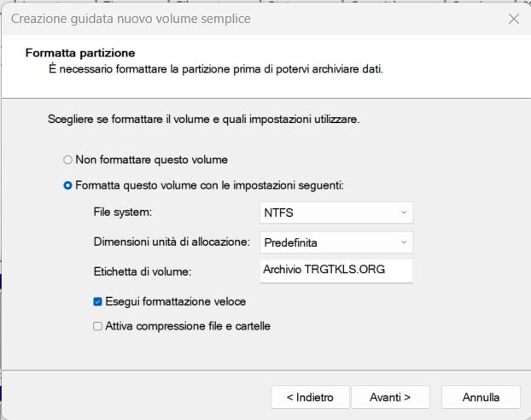Click the "Formatta partizione" heading
This screenshot has width=531, height=420.
tap(80, 53)
